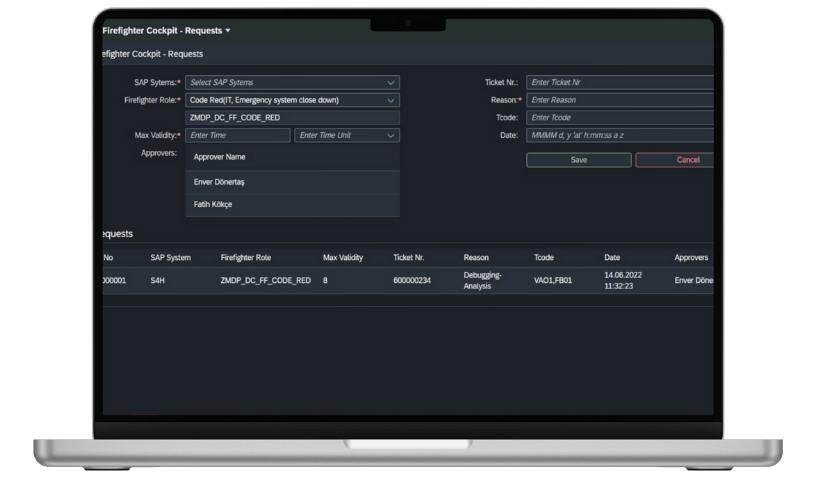
Task: Expand the Enter Time Unit dropdown arrow
Action: pyautogui.click(x=391, y=135)
